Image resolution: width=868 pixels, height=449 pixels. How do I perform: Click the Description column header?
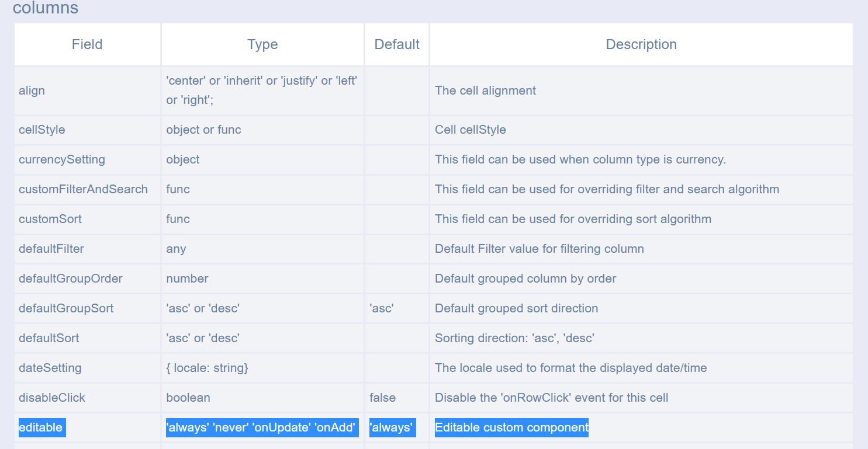pos(641,44)
